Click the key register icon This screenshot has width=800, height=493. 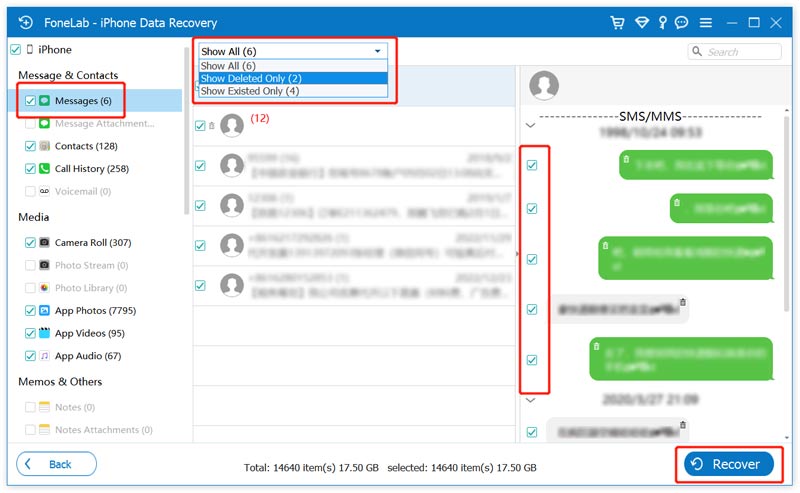pyautogui.click(x=662, y=22)
